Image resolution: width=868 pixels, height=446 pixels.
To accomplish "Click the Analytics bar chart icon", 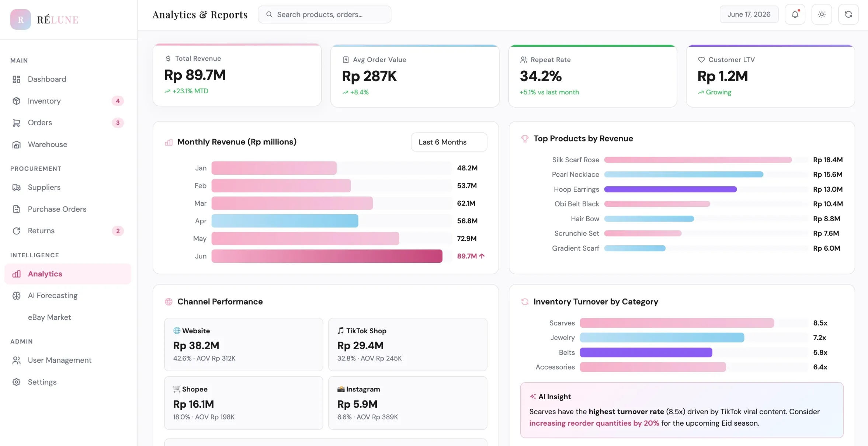I will pyautogui.click(x=16, y=274).
